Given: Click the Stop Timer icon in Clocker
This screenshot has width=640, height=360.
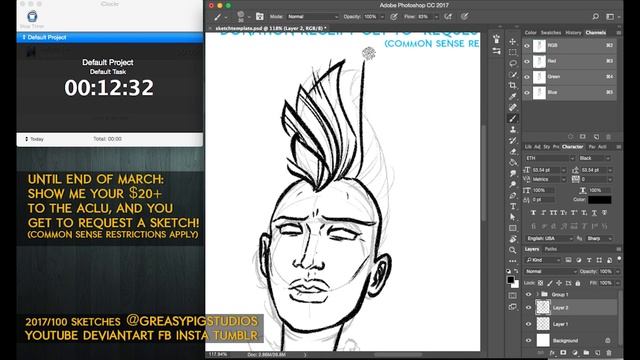Looking at the screenshot, I should tap(32, 16).
